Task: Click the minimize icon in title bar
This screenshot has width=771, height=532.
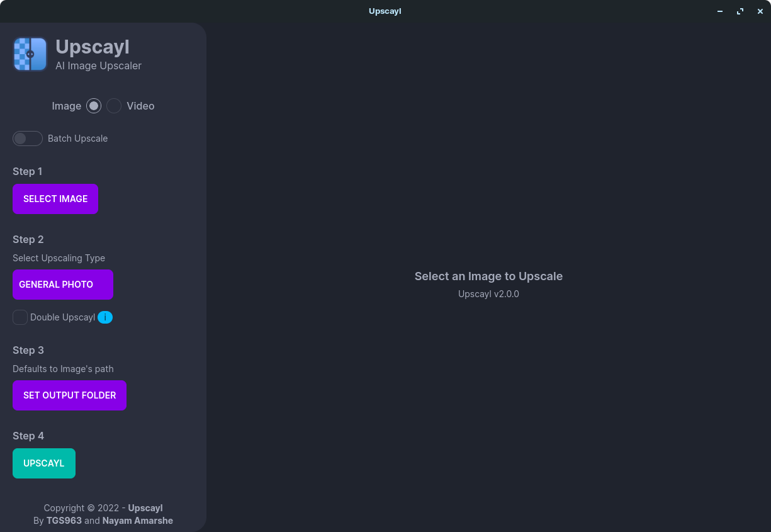Action: [x=719, y=11]
